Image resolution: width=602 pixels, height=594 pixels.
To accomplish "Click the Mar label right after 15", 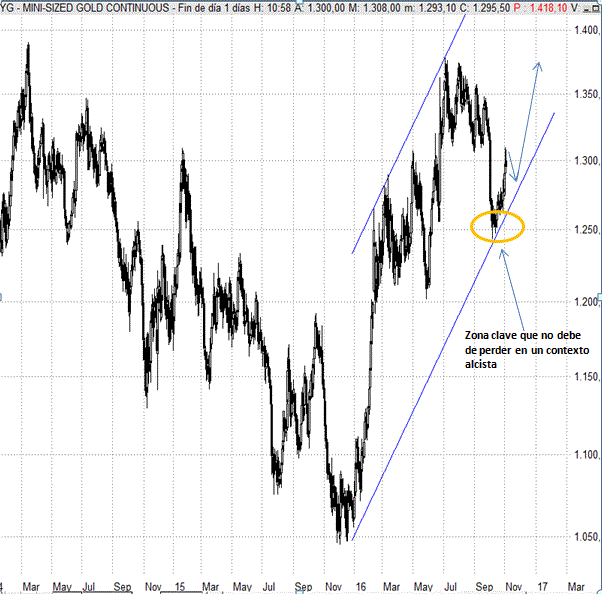I will tap(210, 587).
